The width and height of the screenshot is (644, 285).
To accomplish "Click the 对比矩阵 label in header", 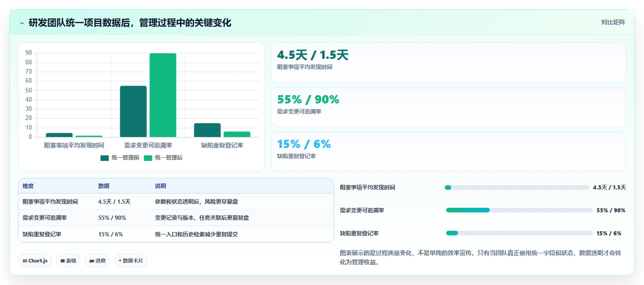I will point(613,22).
